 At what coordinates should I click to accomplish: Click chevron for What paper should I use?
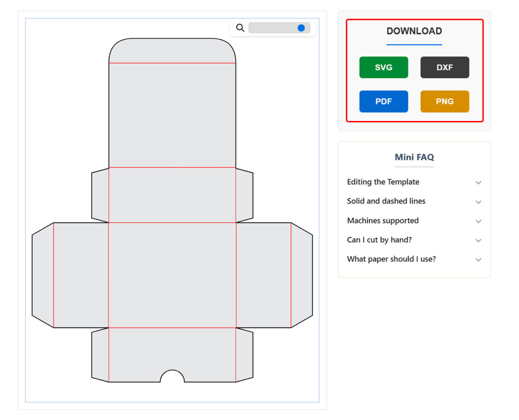click(478, 260)
